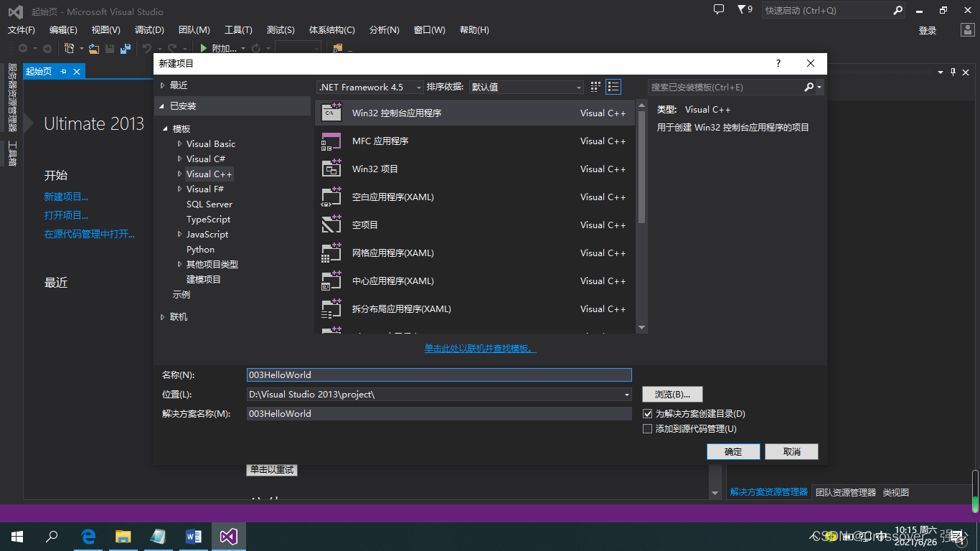This screenshot has height=551, width=980.
Task: Open the 调试(D) menu
Action: click(149, 29)
